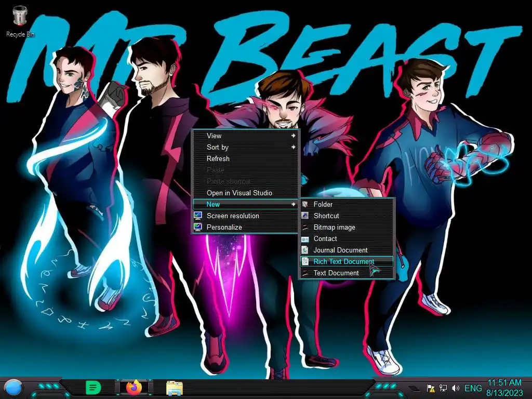Click the Start orb button
This screenshot has width=532, height=399.
(13, 388)
